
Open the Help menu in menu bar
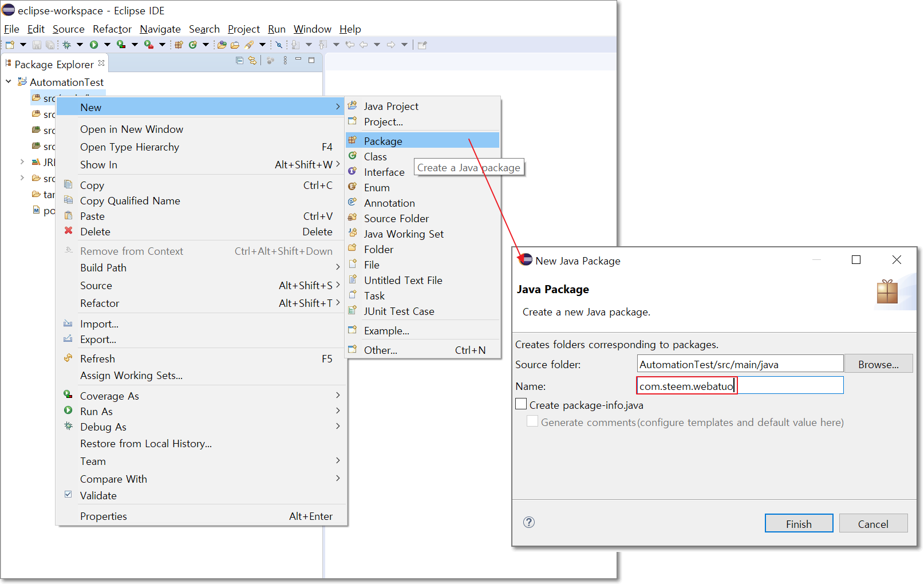[350, 29]
